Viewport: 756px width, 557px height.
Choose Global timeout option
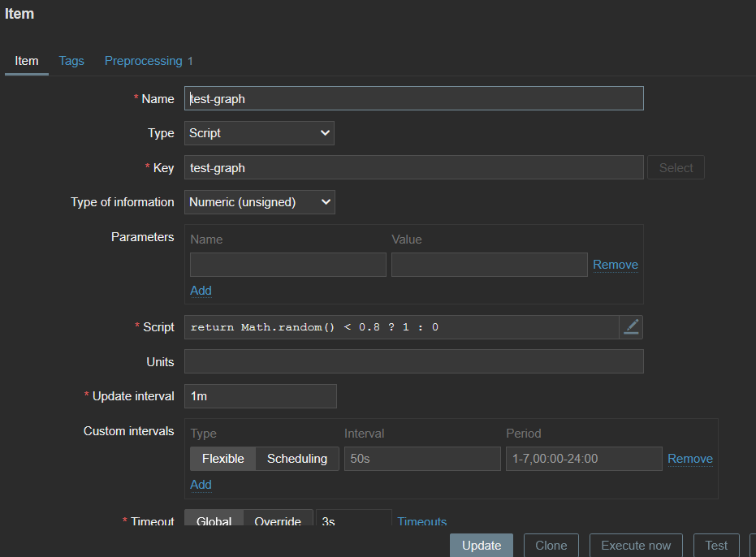[x=214, y=520]
